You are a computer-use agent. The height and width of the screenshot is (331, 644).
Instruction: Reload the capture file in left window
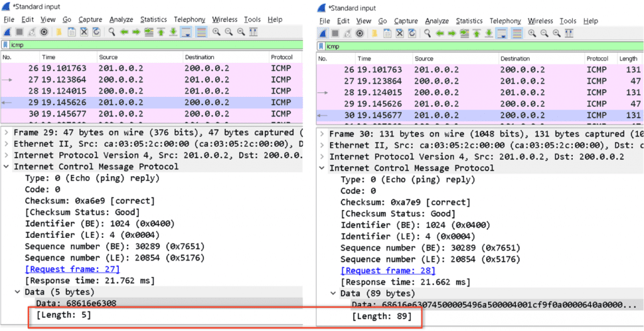point(96,31)
